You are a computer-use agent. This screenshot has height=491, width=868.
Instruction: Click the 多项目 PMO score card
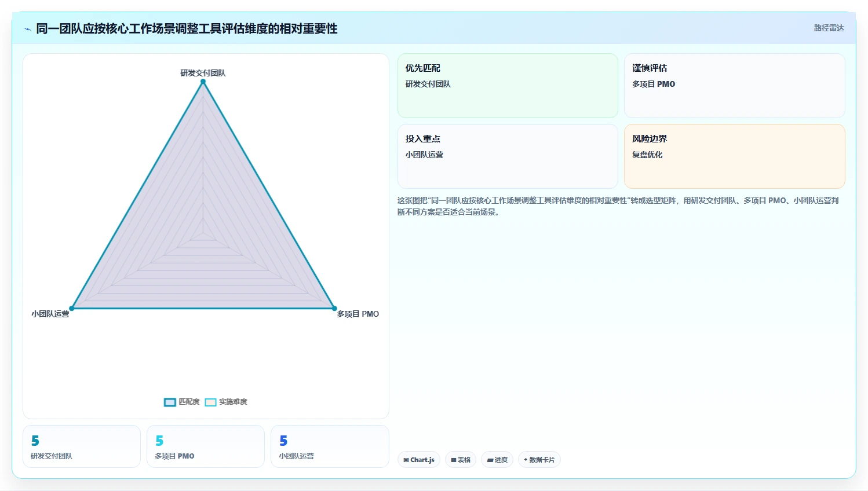(x=206, y=446)
